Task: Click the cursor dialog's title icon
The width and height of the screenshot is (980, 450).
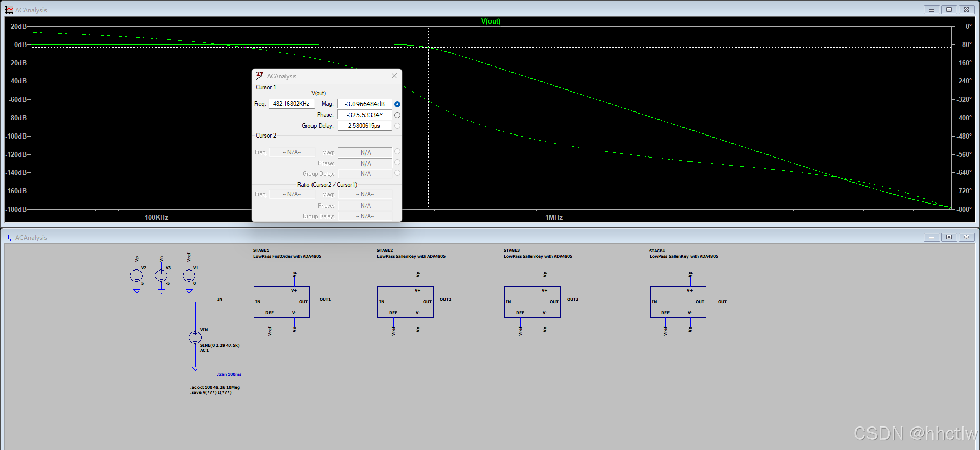Action: tap(259, 76)
